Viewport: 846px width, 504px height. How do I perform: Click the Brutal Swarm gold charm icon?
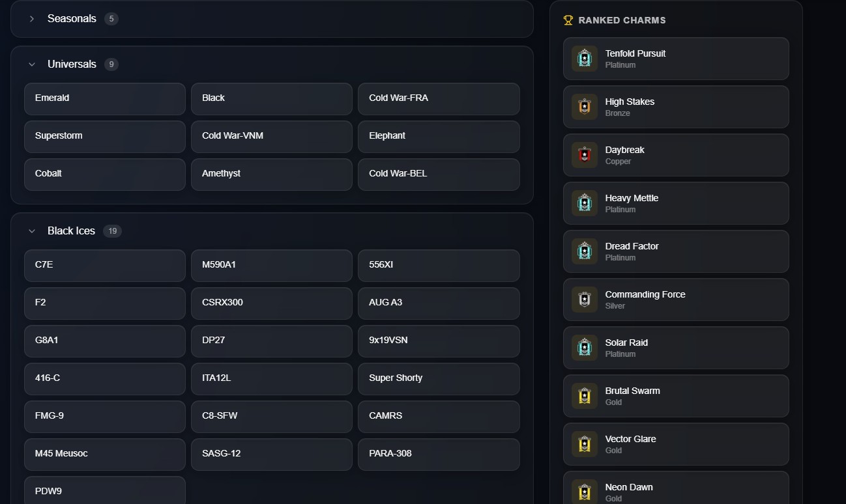(585, 396)
